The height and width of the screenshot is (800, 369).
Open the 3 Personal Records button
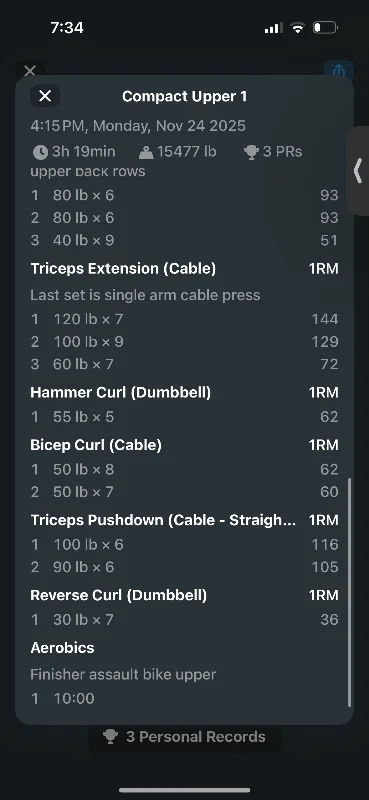pyautogui.click(x=185, y=737)
